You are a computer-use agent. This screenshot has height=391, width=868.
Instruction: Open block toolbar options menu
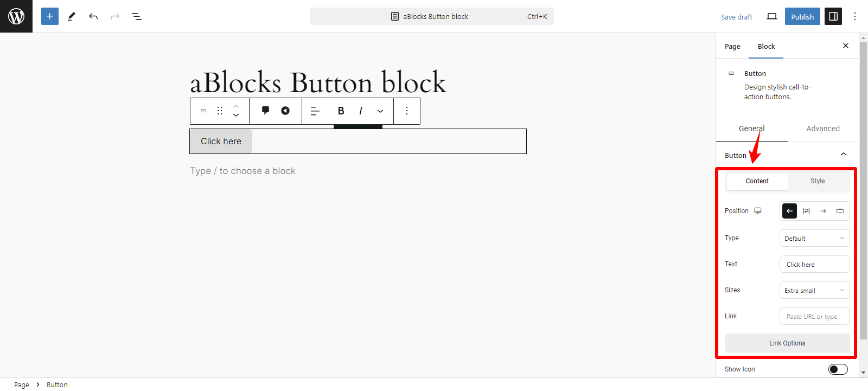tap(407, 111)
